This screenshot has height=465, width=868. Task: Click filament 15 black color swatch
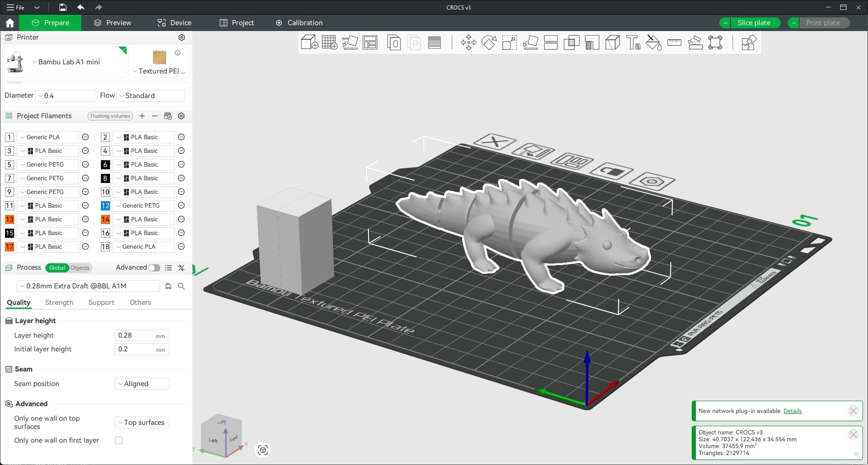click(9, 233)
